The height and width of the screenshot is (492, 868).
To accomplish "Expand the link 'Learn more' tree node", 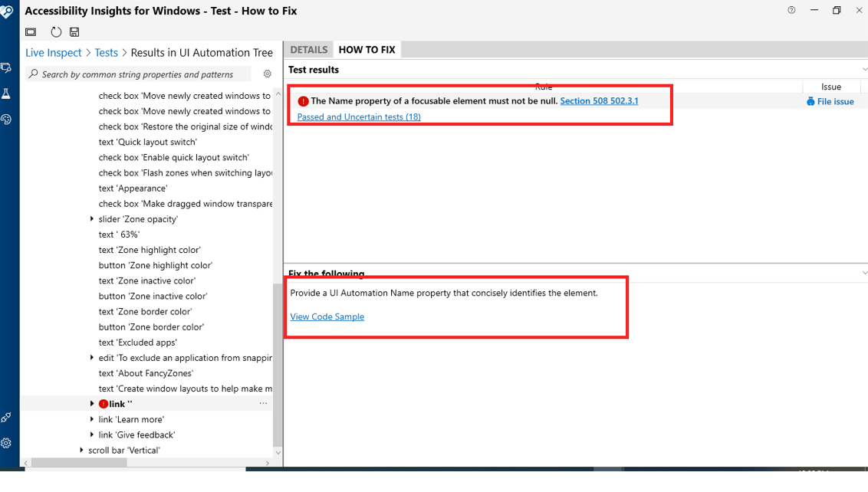I will click(92, 419).
